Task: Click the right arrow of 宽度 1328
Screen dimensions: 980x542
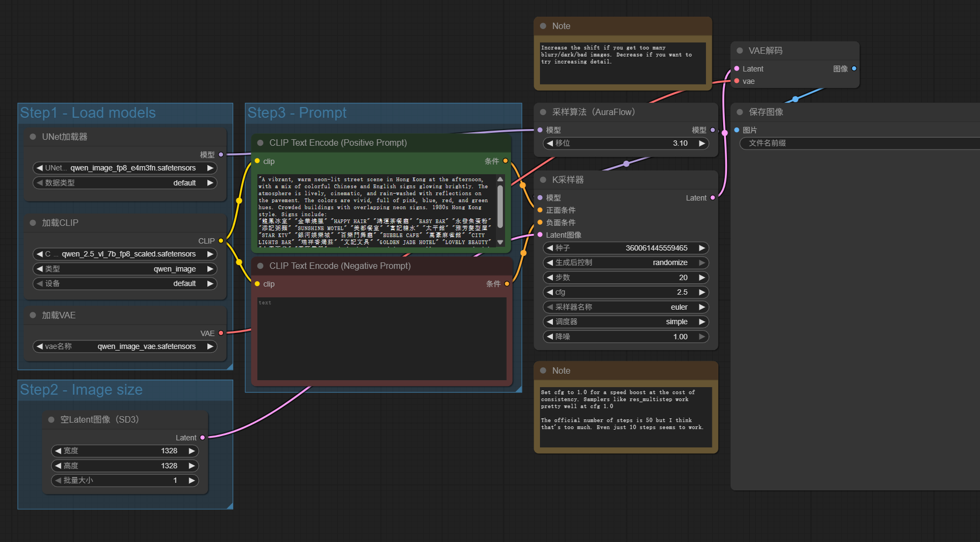Action: point(191,451)
